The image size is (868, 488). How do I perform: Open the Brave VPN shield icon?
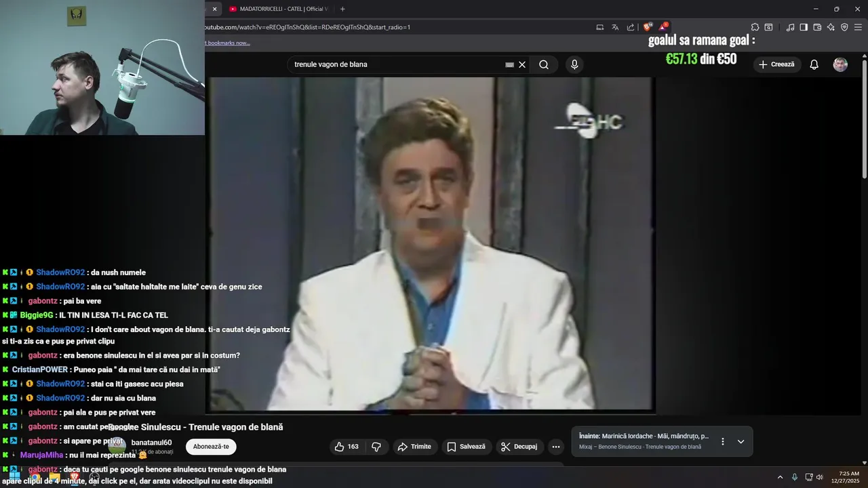pyautogui.click(x=844, y=27)
